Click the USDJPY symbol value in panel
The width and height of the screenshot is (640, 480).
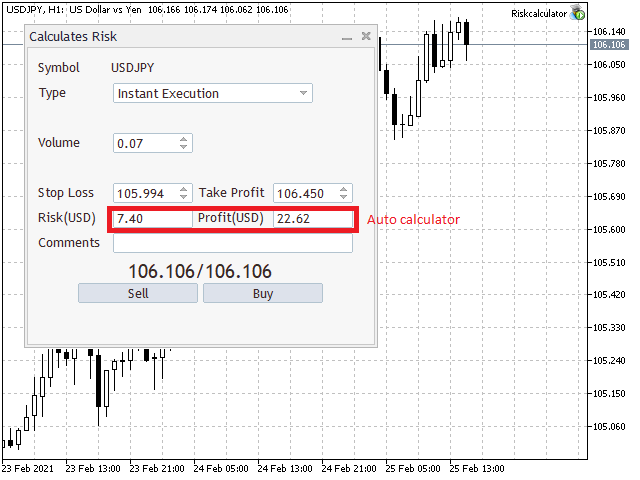click(133, 68)
